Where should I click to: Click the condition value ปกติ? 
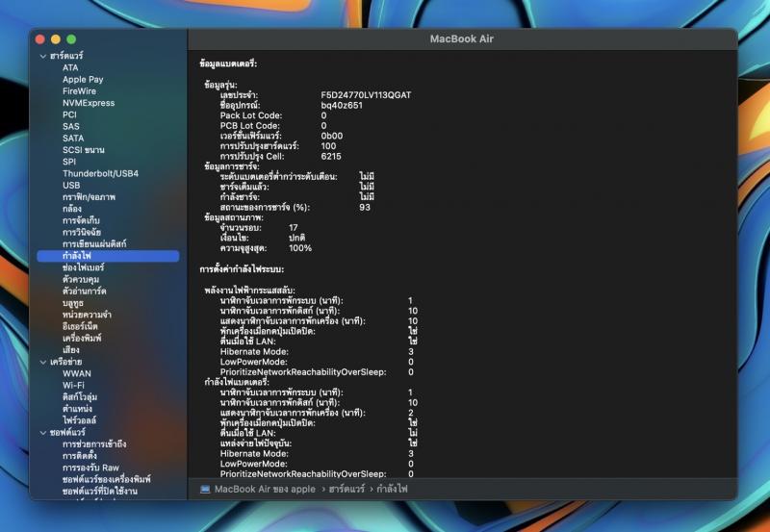click(297, 238)
